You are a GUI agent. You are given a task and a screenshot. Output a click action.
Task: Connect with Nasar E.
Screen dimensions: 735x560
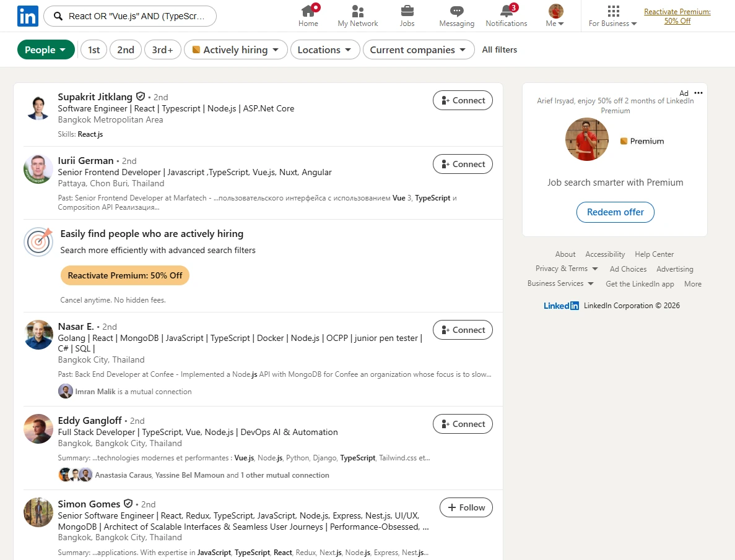click(463, 330)
